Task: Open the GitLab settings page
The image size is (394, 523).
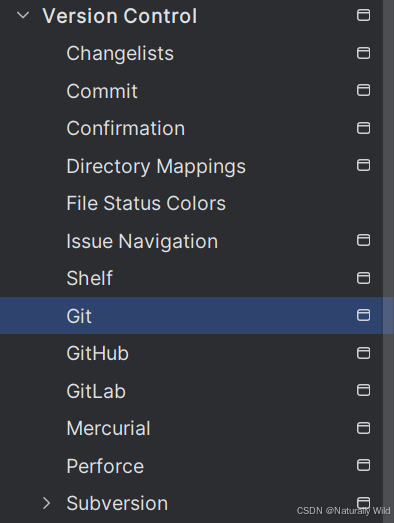Action: [96, 391]
